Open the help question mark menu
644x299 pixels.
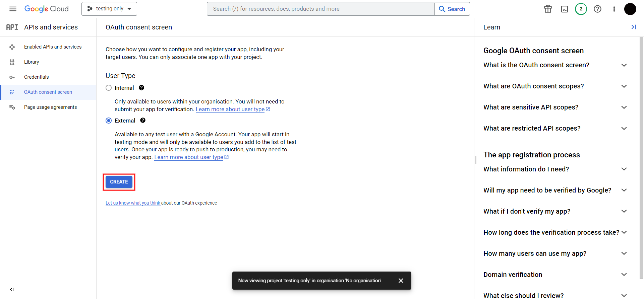pyautogui.click(x=597, y=9)
